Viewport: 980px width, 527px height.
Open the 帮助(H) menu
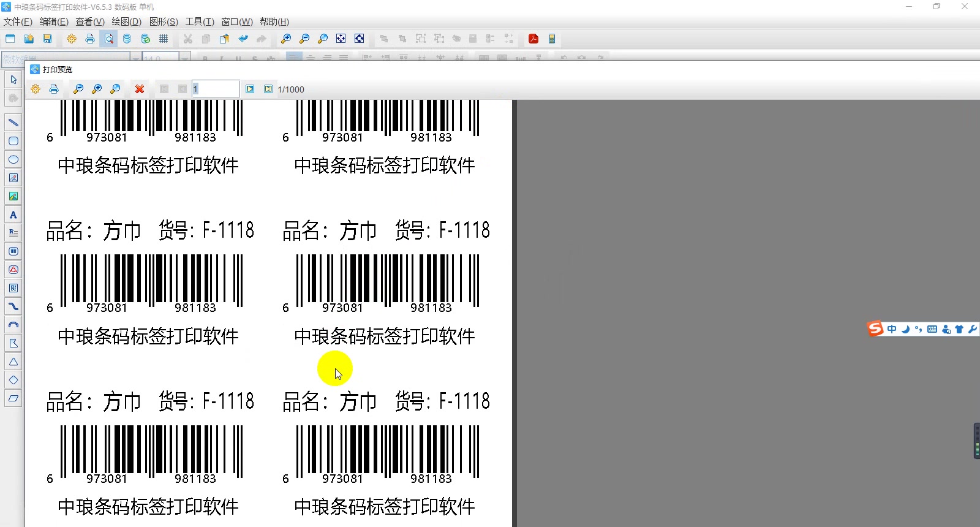pos(274,21)
